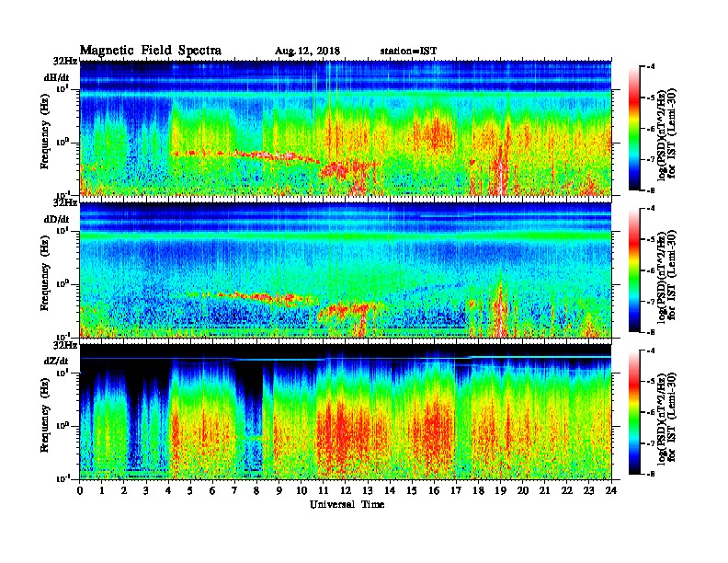Image resolution: width=728 pixels, height=563 pixels.
Task: Click the -6 tick on dH/dt color bar
Action: point(652,129)
